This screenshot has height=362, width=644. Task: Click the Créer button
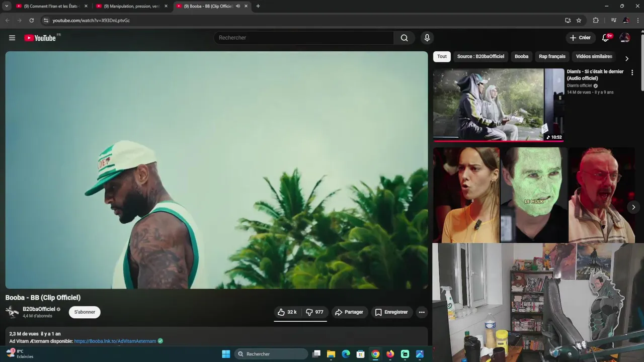tap(580, 38)
